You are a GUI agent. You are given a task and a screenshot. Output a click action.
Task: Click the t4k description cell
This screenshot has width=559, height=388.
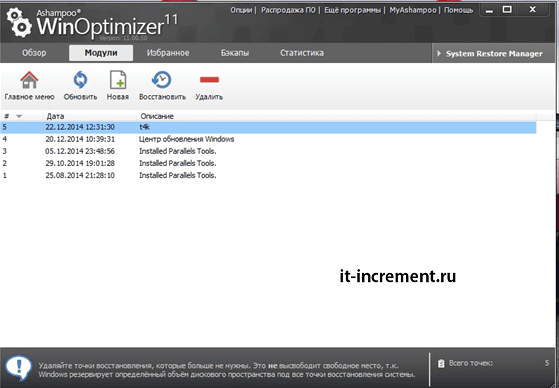144,127
